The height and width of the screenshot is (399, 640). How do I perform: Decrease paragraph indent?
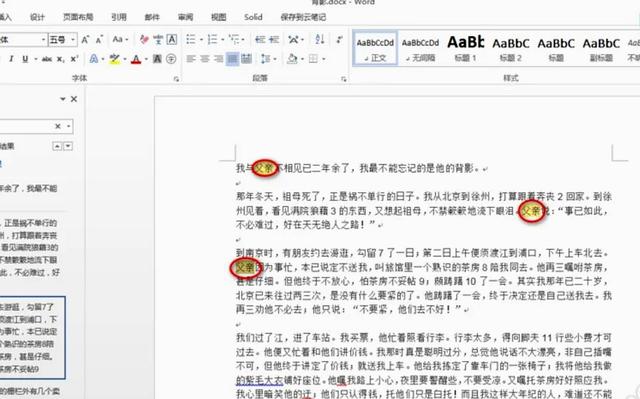(260, 40)
